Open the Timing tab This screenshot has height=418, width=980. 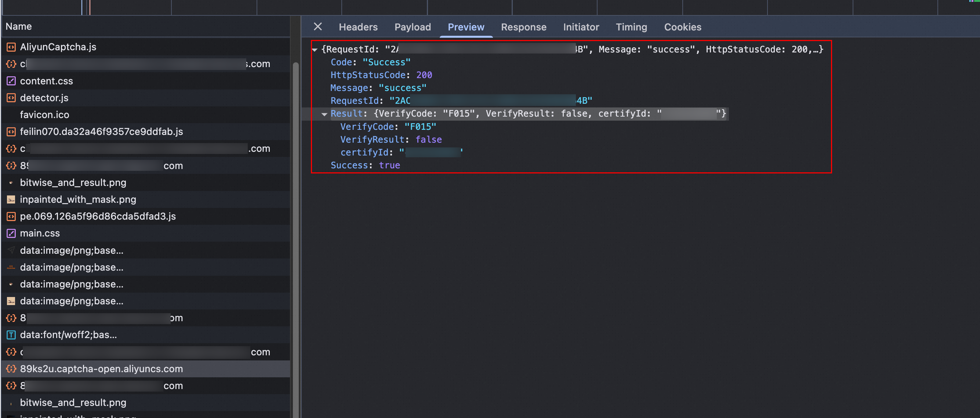[x=631, y=27]
